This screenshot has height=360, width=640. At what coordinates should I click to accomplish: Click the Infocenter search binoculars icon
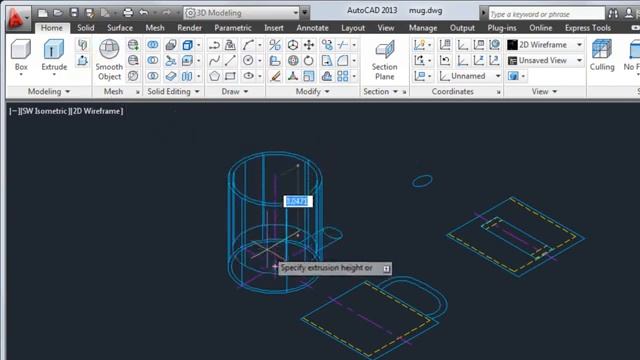click(x=613, y=13)
